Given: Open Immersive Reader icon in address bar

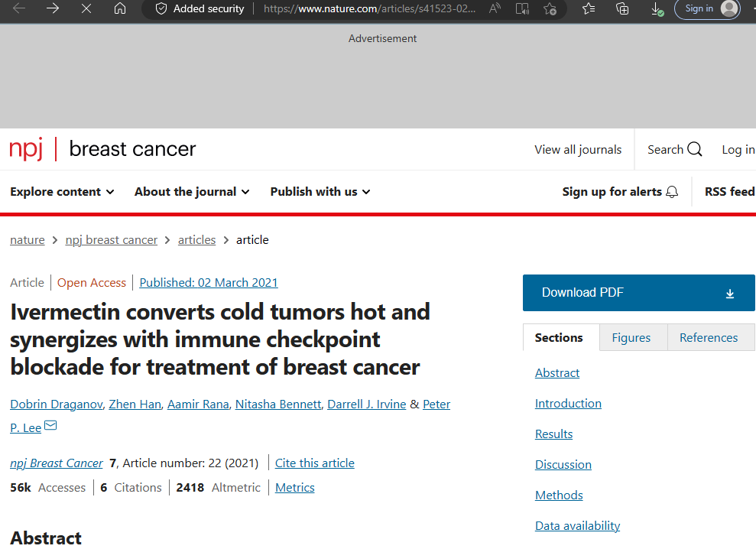Looking at the screenshot, I should click(522, 8).
